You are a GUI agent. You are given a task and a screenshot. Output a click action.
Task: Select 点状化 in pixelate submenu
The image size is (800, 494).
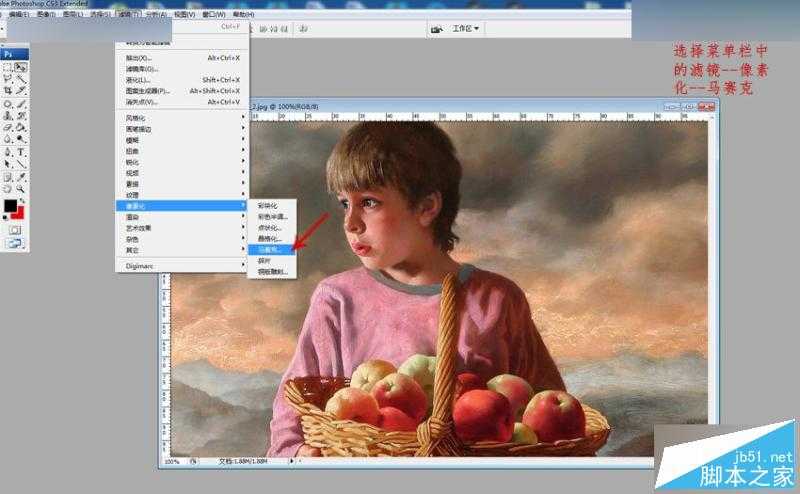(271, 228)
